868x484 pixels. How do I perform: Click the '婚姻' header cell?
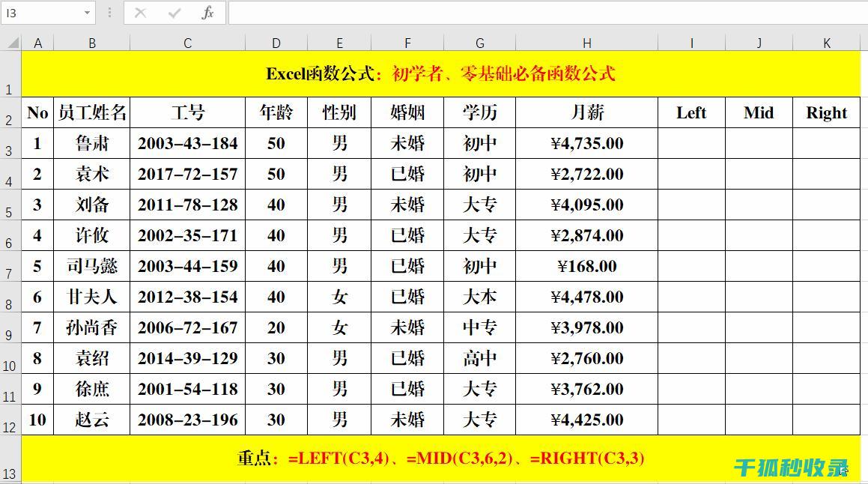pyautogui.click(x=407, y=113)
